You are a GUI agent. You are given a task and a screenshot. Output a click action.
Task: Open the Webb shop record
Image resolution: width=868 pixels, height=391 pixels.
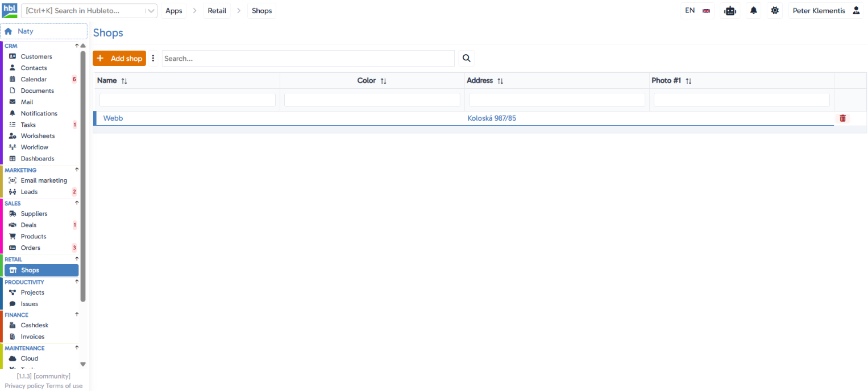(x=113, y=118)
